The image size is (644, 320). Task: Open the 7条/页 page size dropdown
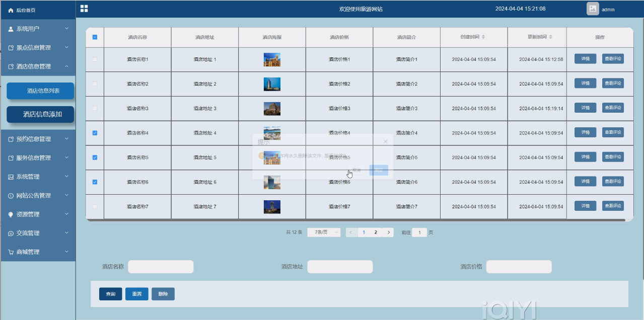(324, 232)
